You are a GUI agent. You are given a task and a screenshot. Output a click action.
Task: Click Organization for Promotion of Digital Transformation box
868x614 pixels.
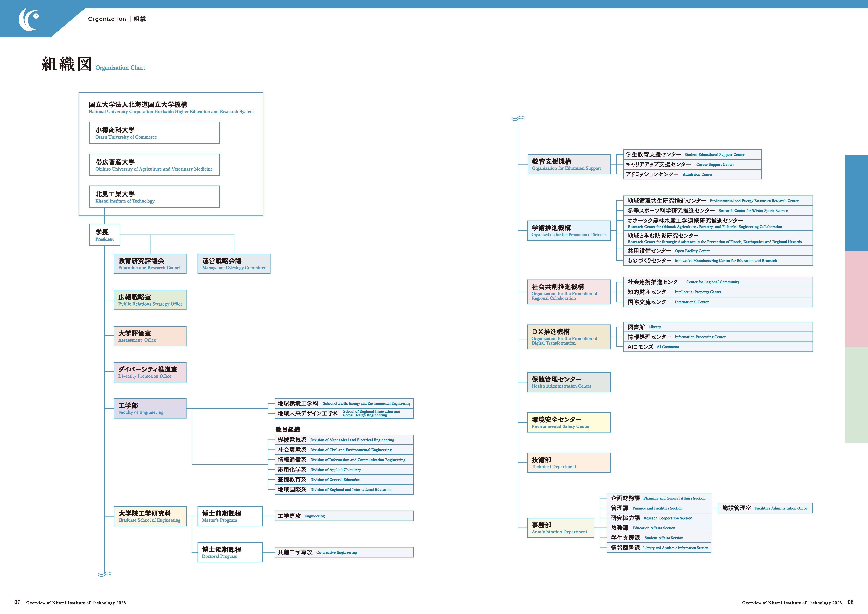[569, 337]
